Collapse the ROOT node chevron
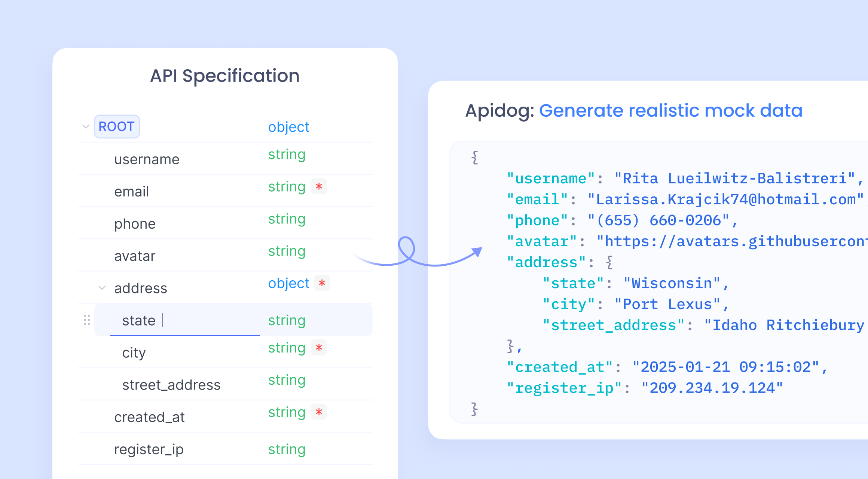 point(86,126)
